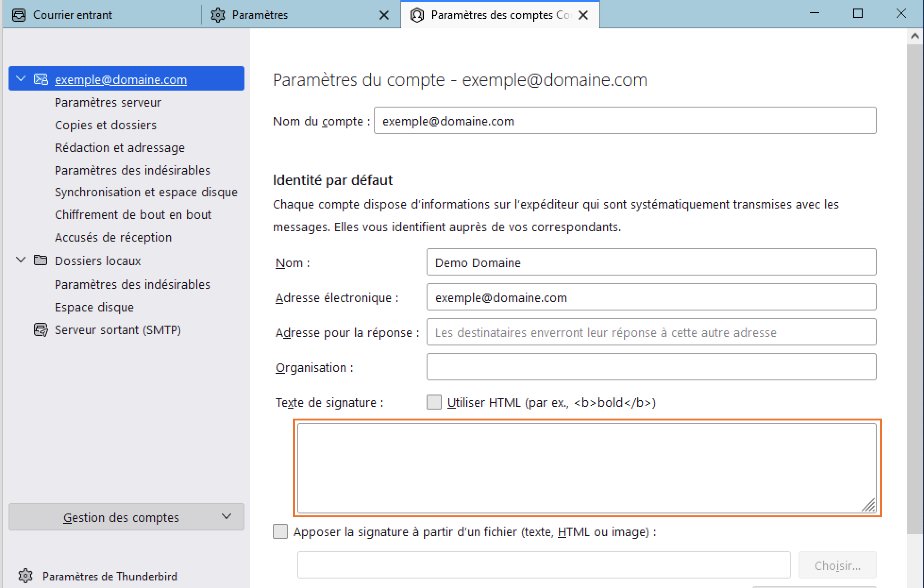Click the account icon on the Paramètres des comptes tab
This screenshot has height=588, width=924.
click(417, 15)
